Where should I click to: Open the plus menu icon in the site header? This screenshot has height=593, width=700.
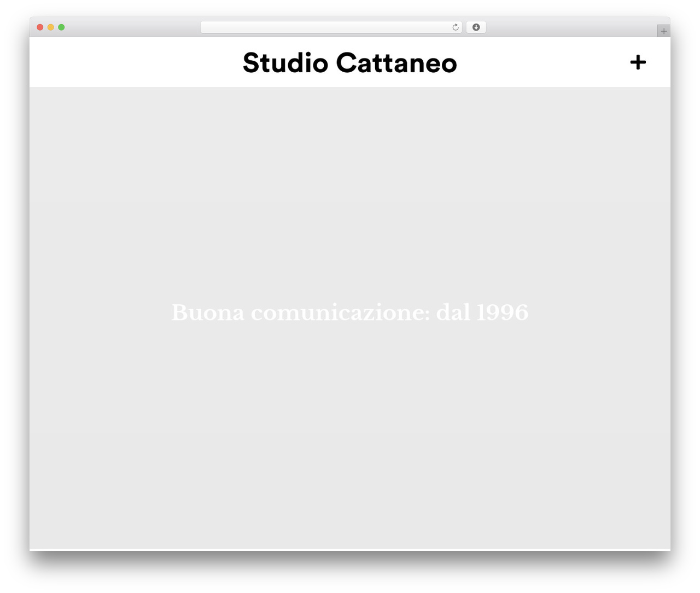638,62
